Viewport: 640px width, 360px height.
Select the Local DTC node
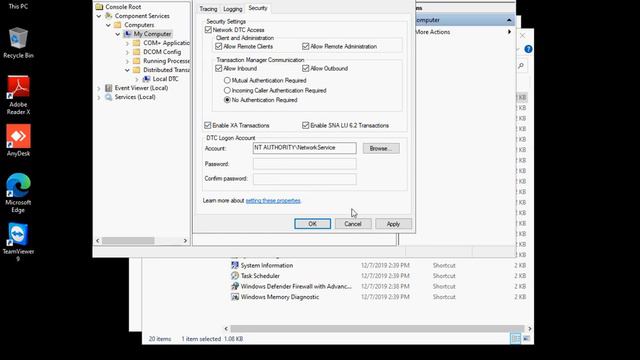tap(161, 79)
